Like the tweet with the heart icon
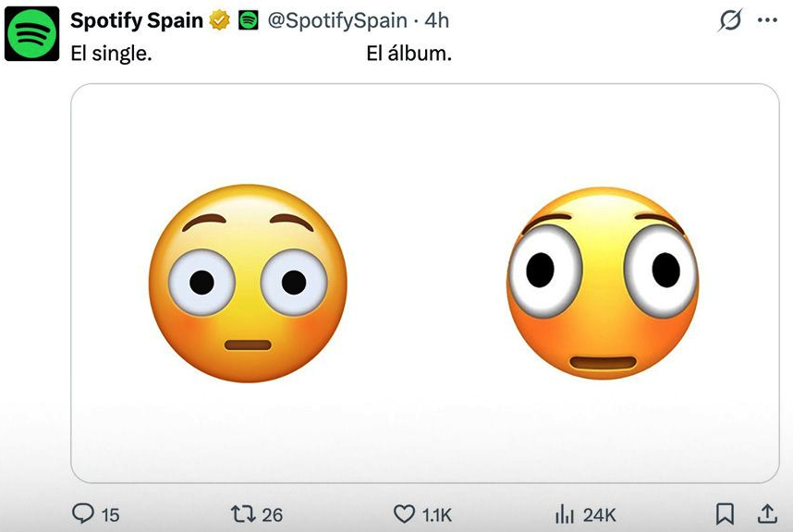793x532 pixels. [404, 514]
